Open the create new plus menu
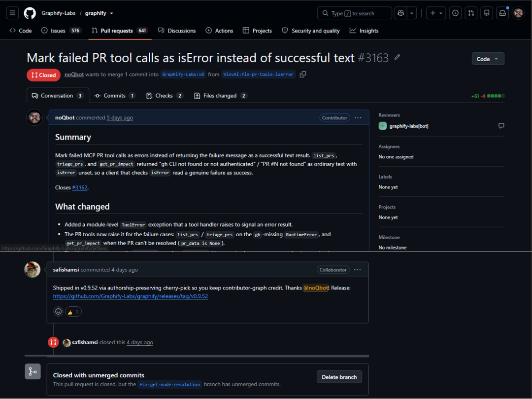This screenshot has height=399, width=532. pyautogui.click(x=436, y=13)
